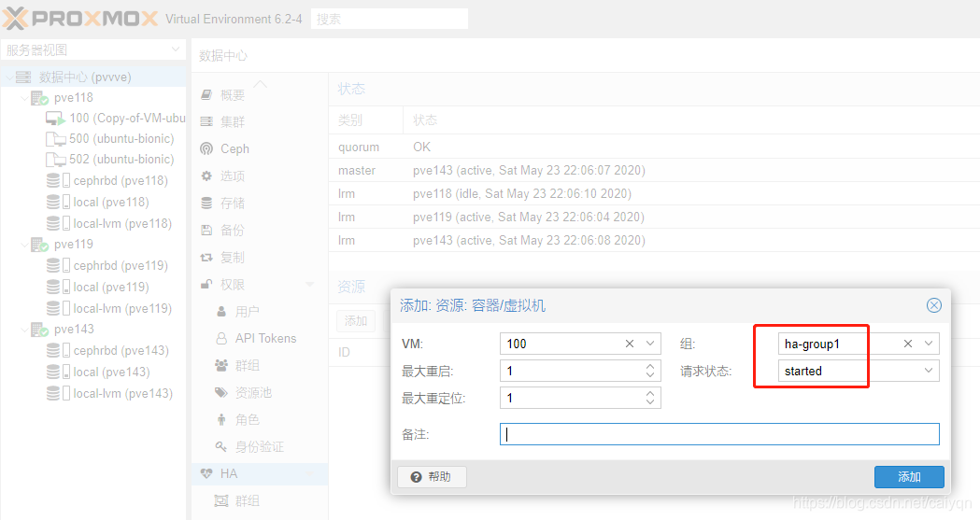The height and width of the screenshot is (520, 980).
Task: Clear the ha-group1 group selection
Action: point(908,344)
